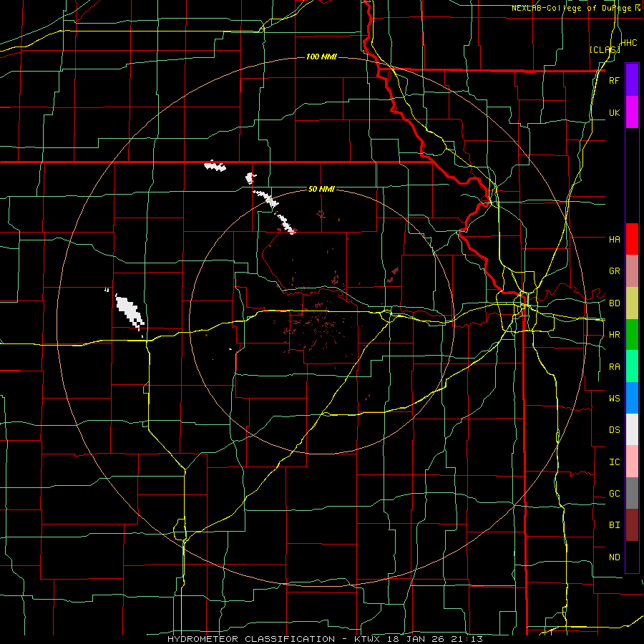The width and height of the screenshot is (644, 644).
Task: Click the WS blue legend swatch
Action: (632, 398)
